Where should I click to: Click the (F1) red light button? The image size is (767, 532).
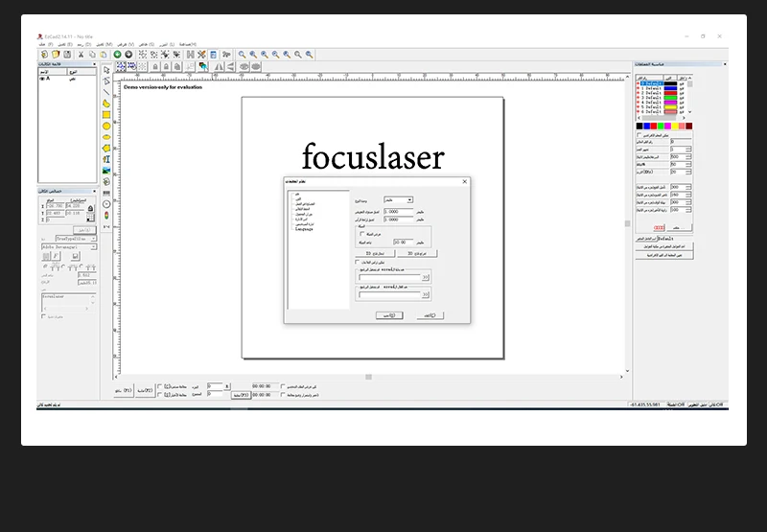(x=124, y=391)
